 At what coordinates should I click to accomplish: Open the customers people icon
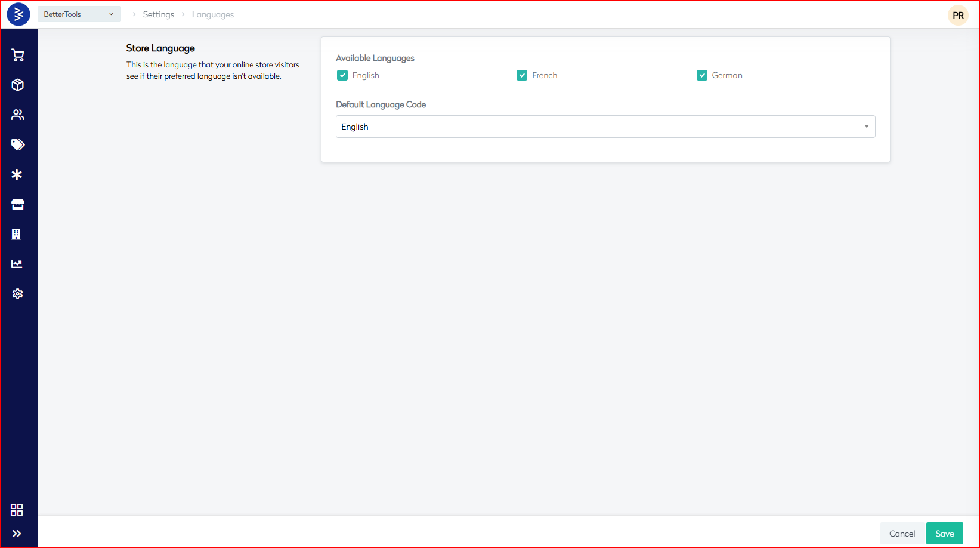(18, 115)
